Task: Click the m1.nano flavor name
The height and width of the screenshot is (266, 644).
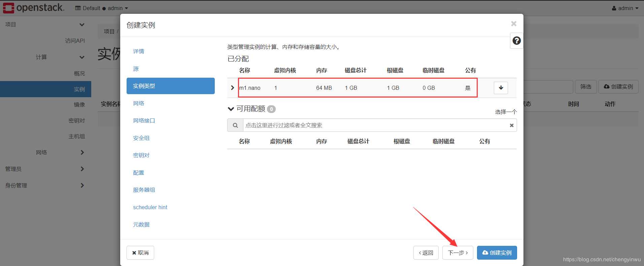Action: click(x=250, y=88)
